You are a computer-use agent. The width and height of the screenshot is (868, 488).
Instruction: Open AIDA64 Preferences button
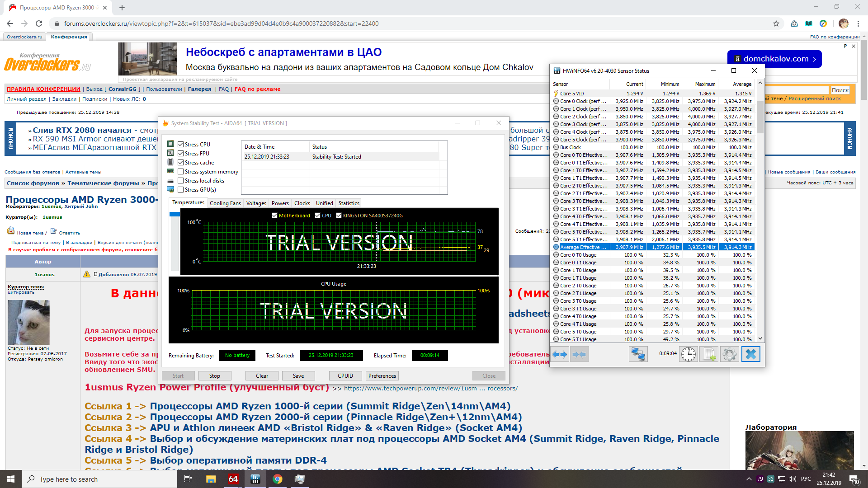click(382, 376)
